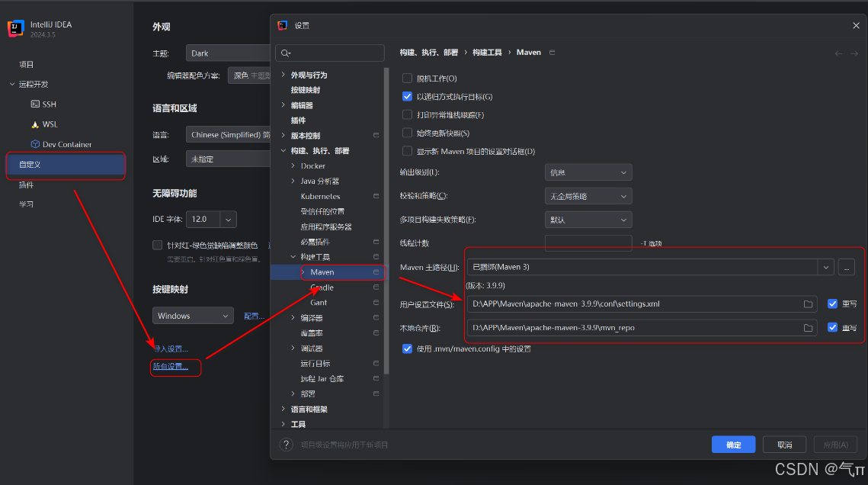
Task: Enable 打印异常堆栈跟踪(E) checkbox
Action: point(408,114)
